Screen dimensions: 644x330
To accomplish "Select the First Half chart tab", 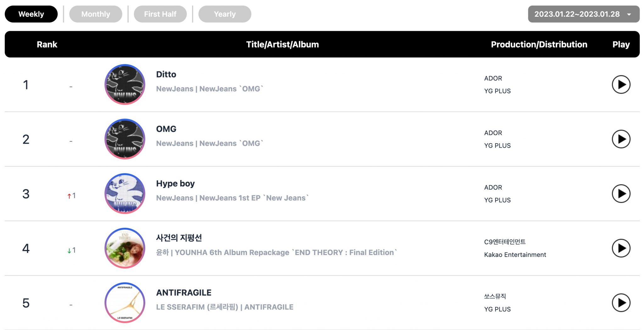I will pyautogui.click(x=160, y=14).
